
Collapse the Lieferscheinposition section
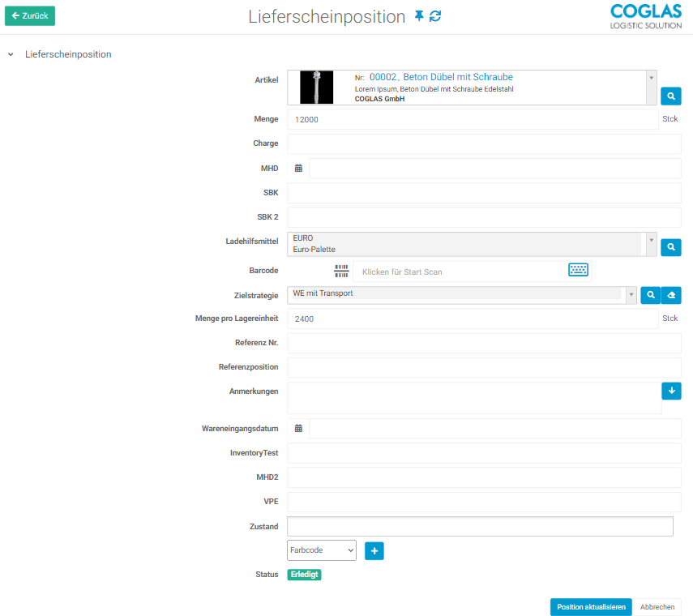point(11,54)
